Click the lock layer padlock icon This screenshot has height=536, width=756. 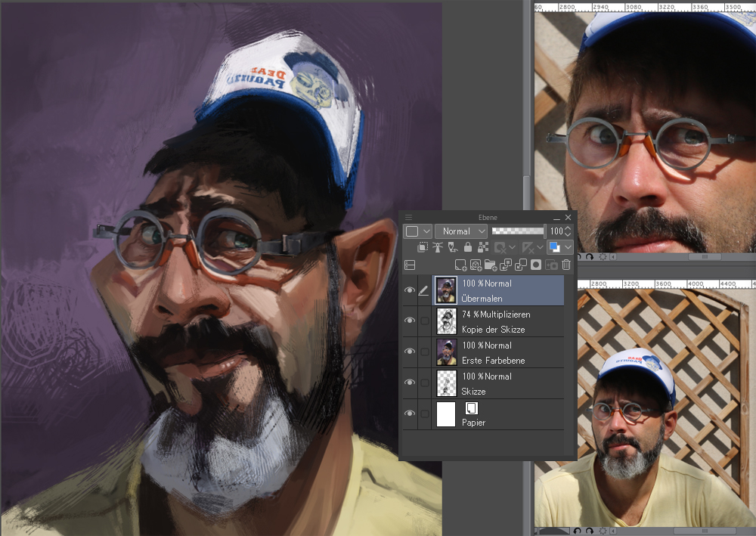[468, 247]
